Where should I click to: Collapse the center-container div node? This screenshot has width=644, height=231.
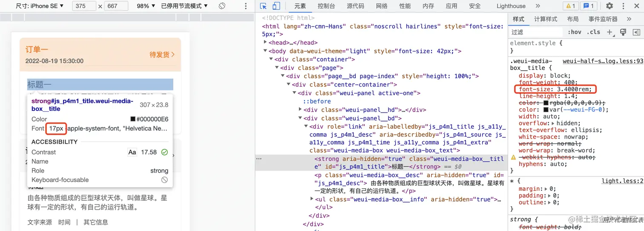coord(289,84)
